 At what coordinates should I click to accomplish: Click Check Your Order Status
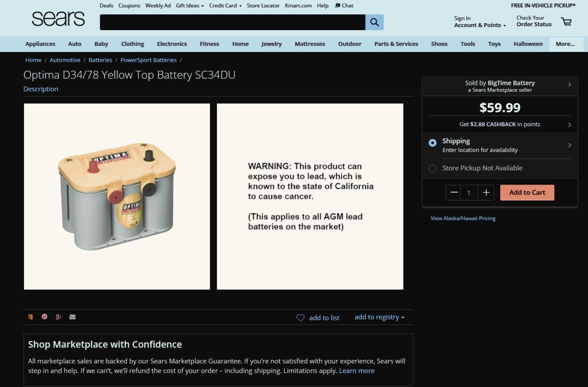coord(534,21)
